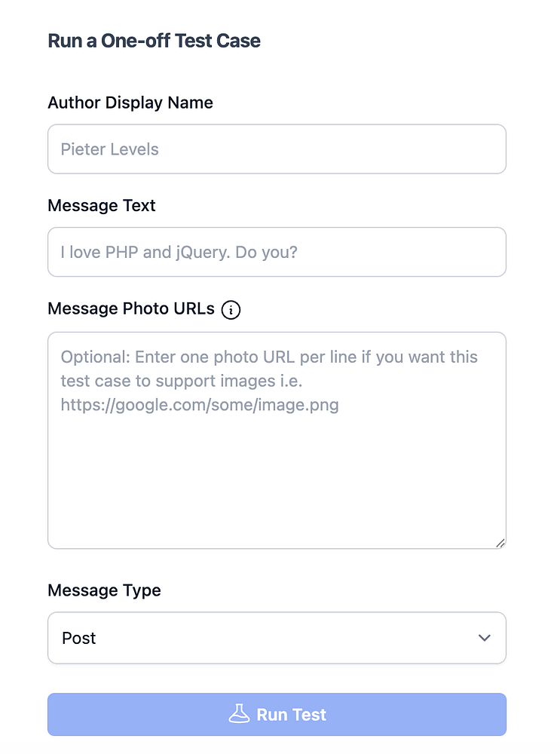Focus the Message Photo URLs textarea

pyautogui.click(x=277, y=452)
